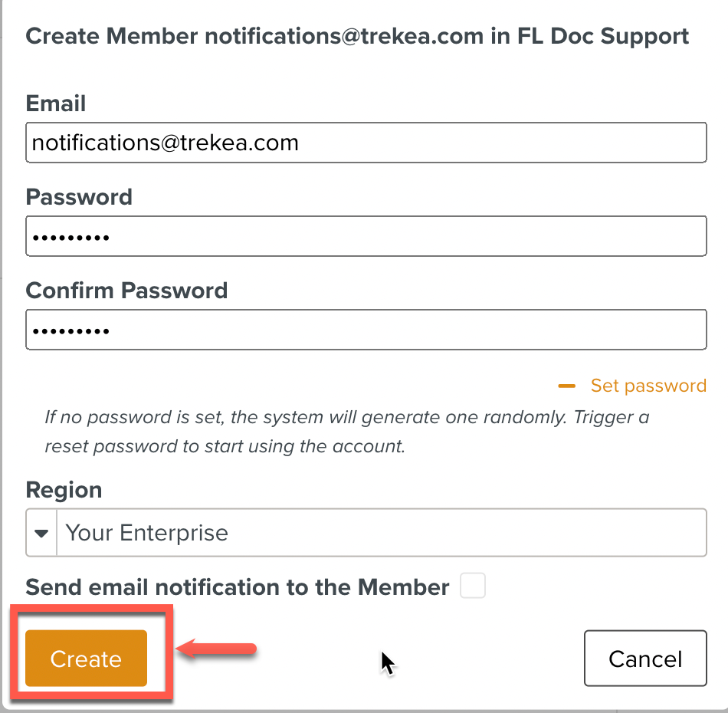Viewport: 728px width, 713px height.
Task: Click the masked dots in Confirm Password
Action: click(x=71, y=331)
